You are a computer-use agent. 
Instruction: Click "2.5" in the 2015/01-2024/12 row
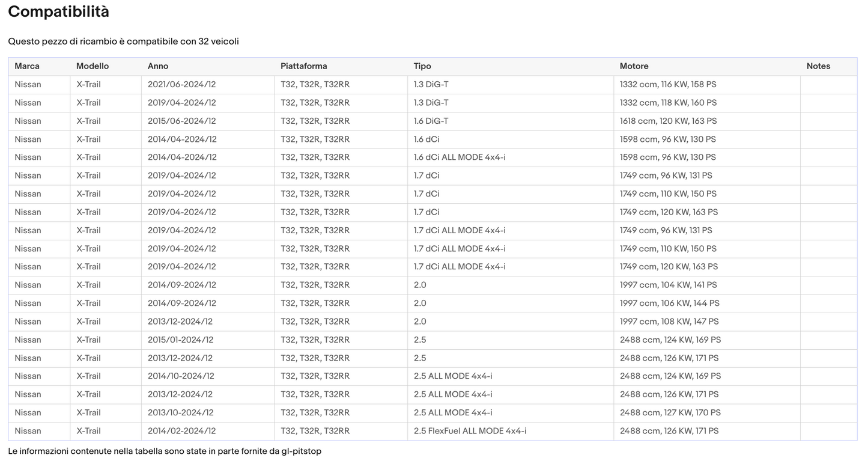(x=420, y=340)
